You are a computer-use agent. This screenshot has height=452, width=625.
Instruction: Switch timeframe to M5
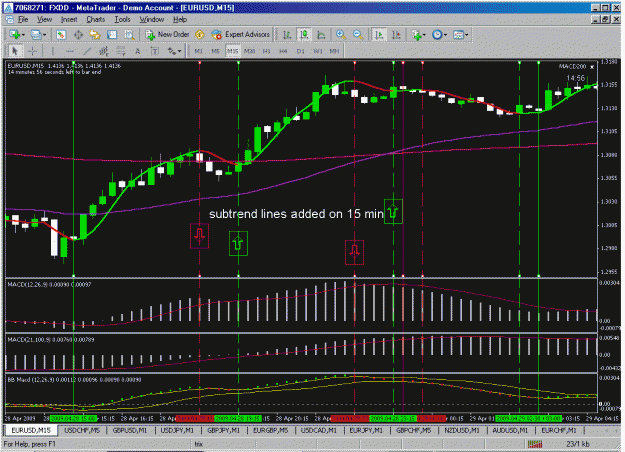coord(216,51)
